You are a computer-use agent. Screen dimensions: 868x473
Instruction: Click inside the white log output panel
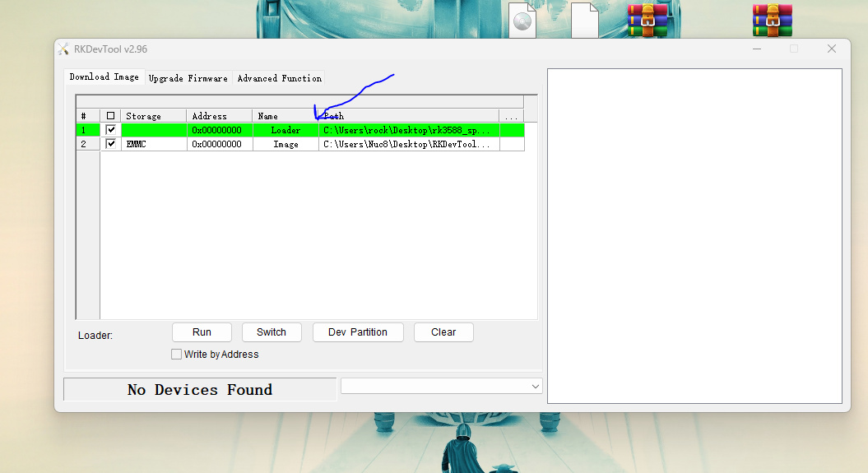[x=694, y=236]
